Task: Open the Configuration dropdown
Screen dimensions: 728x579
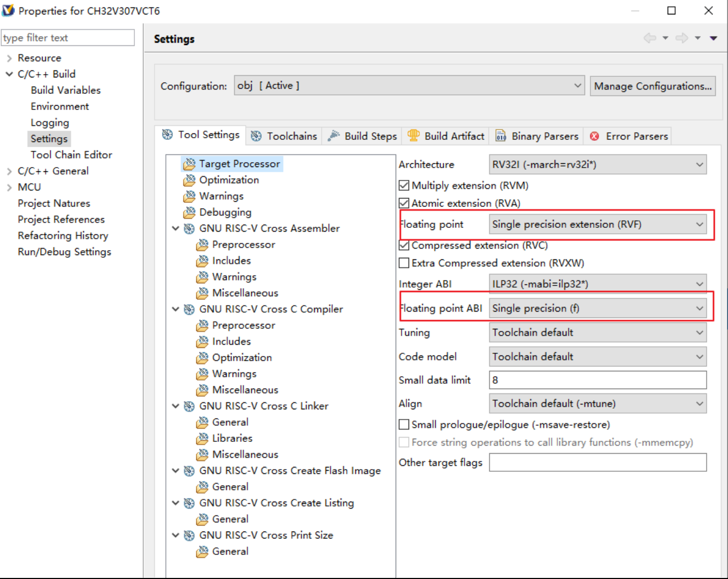Action: 410,85
